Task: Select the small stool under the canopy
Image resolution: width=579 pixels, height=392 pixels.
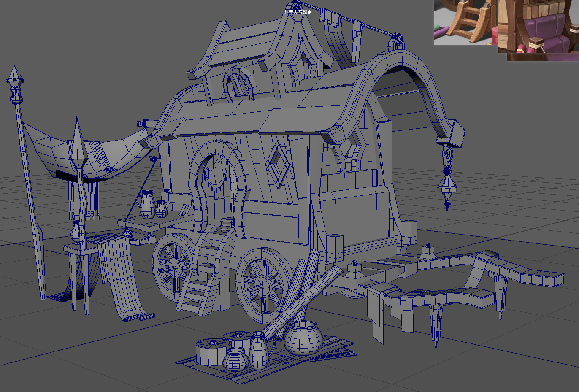Action: click(x=80, y=278)
